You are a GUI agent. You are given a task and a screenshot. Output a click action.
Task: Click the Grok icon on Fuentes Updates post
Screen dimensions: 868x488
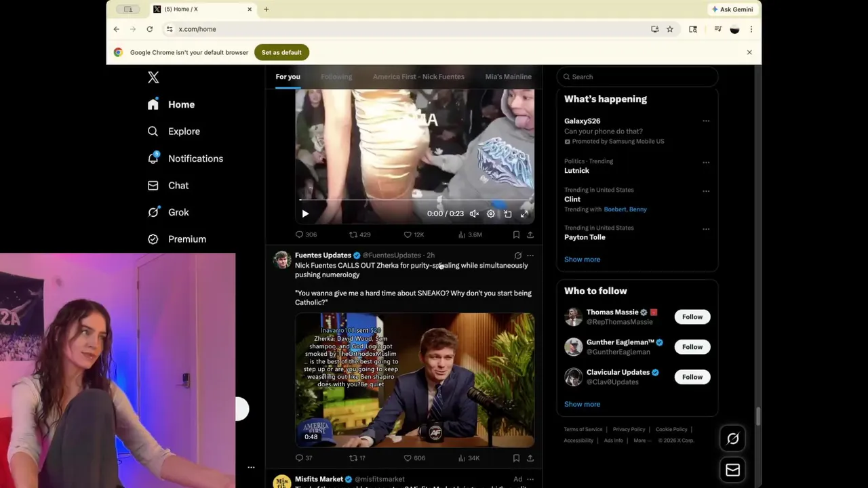click(517, 256)
